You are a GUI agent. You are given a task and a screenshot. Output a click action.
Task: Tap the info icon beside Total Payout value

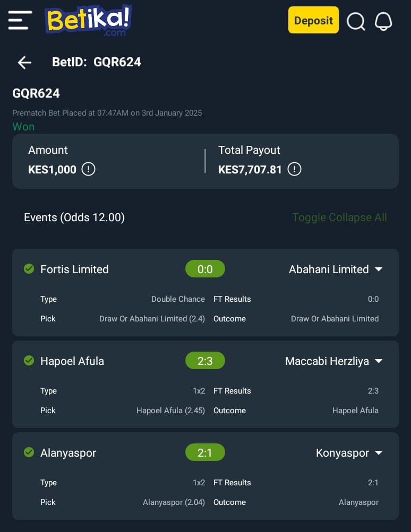pos(295,169)
